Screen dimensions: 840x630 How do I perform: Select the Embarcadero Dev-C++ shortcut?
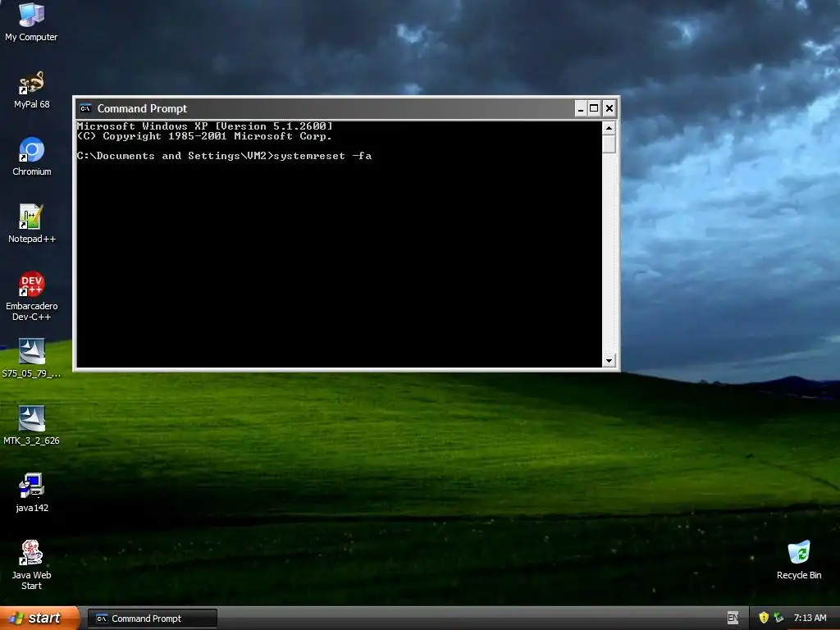[32, 296]
